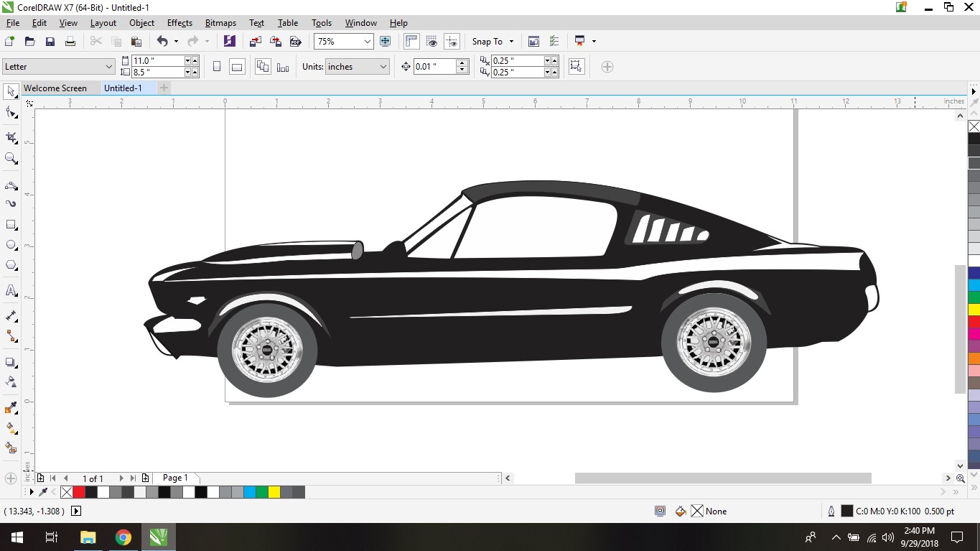Switch to the Welcome Screen tab
980x551 pixels.
[55, 88]
